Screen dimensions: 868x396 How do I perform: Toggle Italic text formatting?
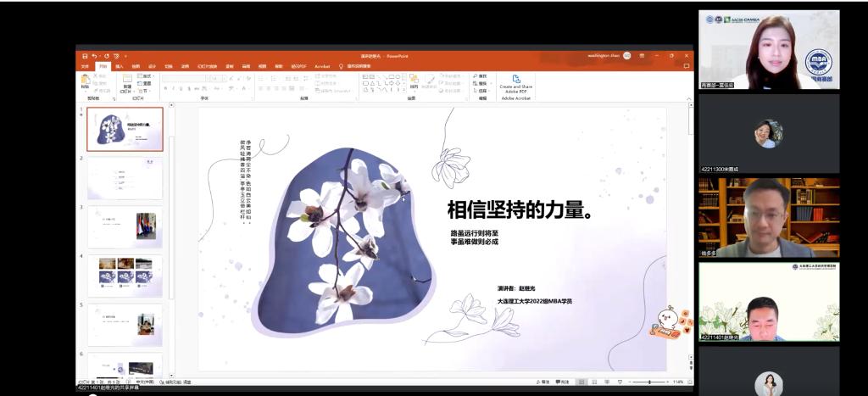coord(174,88)
